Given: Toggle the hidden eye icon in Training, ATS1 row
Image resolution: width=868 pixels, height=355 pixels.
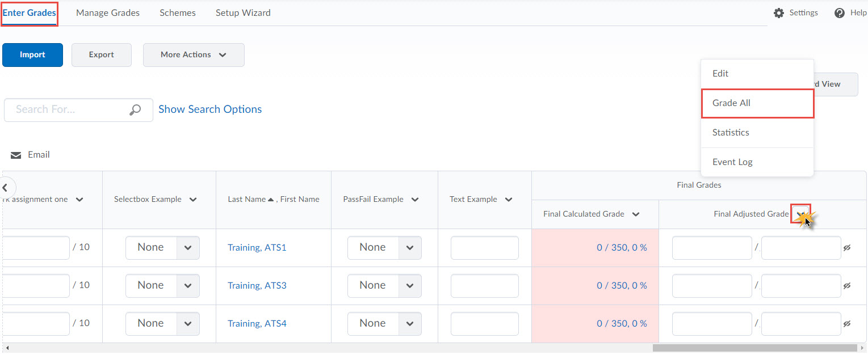Looking at the screenshot, I should pyautogui.click(x=847, y=248).
